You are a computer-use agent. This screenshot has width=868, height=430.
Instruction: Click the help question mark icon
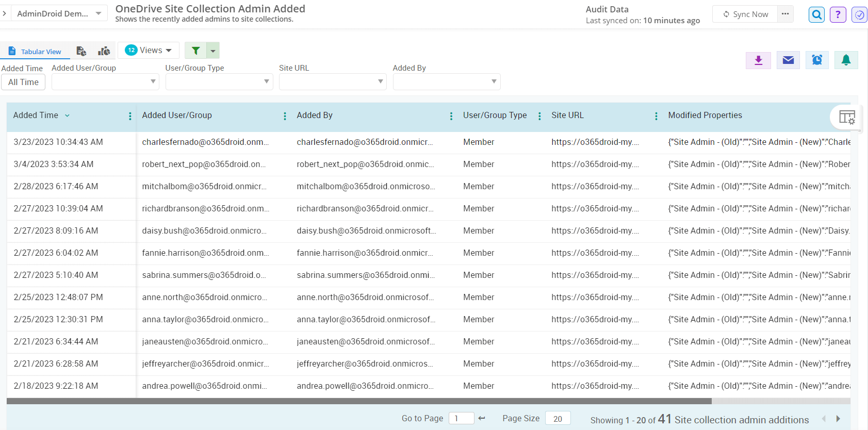tap(838, 14)
